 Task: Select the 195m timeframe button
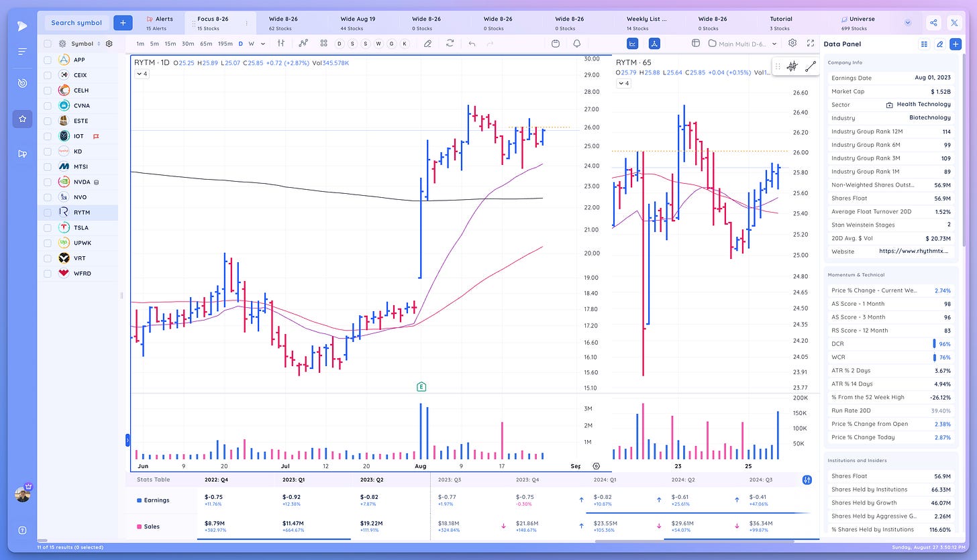[x=226, y=44]
